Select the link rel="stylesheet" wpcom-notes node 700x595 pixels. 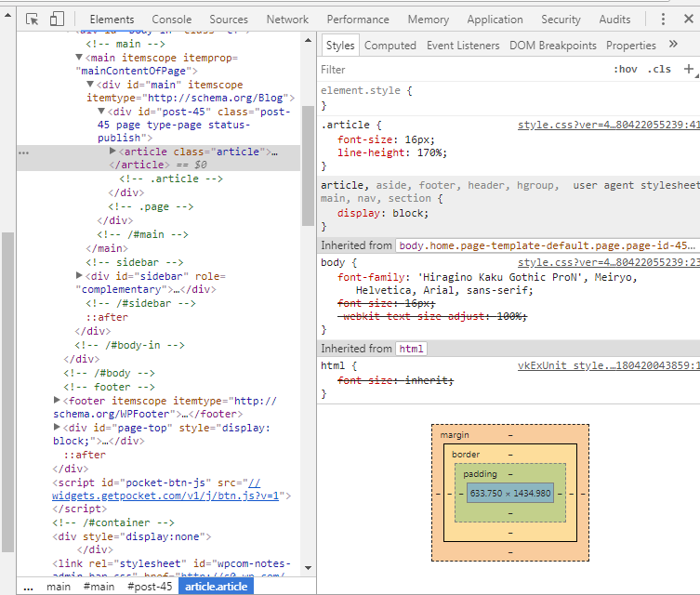click(x=171, y=567)
